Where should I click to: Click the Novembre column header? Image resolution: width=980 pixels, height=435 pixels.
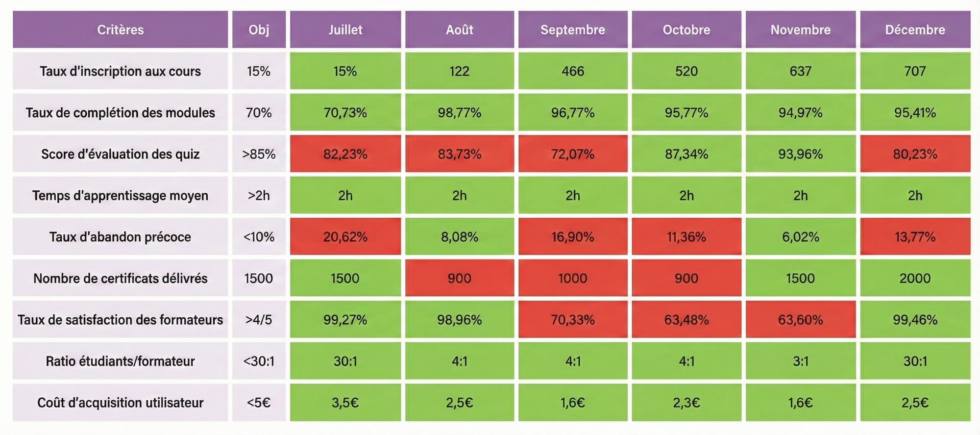click(x=800, y=30)
